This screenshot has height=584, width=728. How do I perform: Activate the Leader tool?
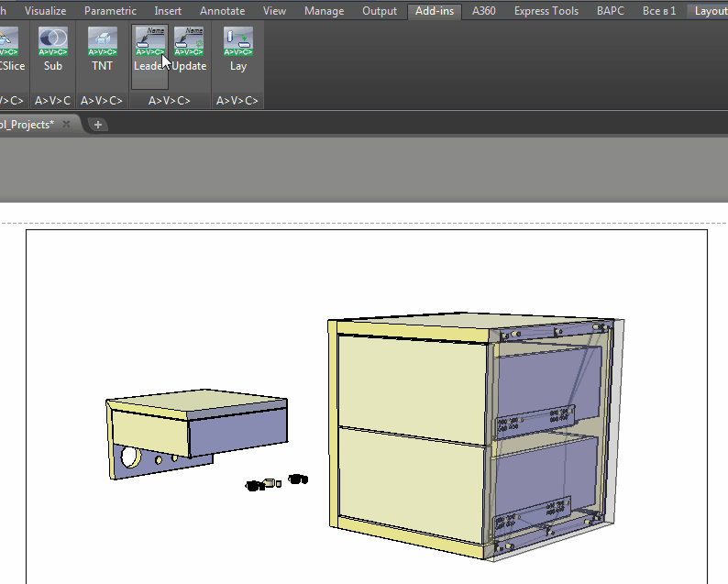tap(149, 48)
